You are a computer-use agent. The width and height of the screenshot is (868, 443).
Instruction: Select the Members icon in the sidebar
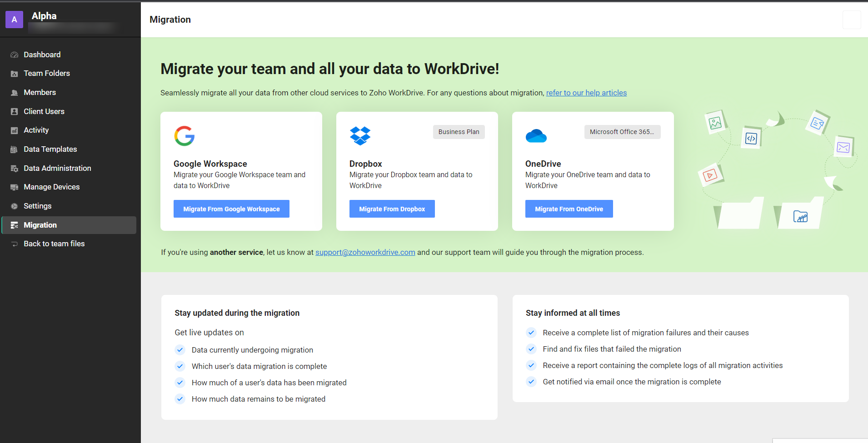tap(15, 93)
